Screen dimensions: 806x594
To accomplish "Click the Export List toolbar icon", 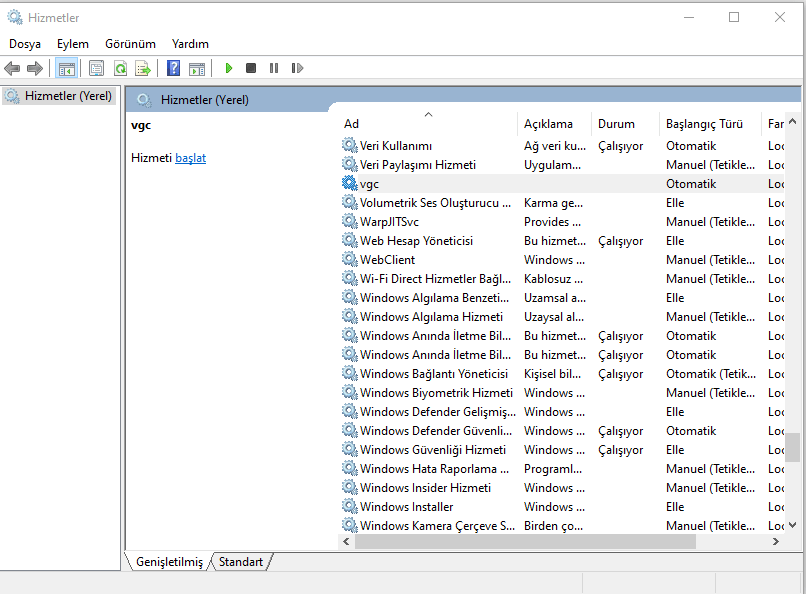I will tap(143, 68).
